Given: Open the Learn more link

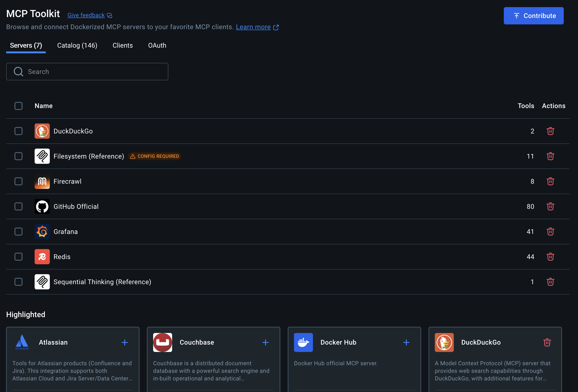Looking at the screenshot, I should click(253, 27).
